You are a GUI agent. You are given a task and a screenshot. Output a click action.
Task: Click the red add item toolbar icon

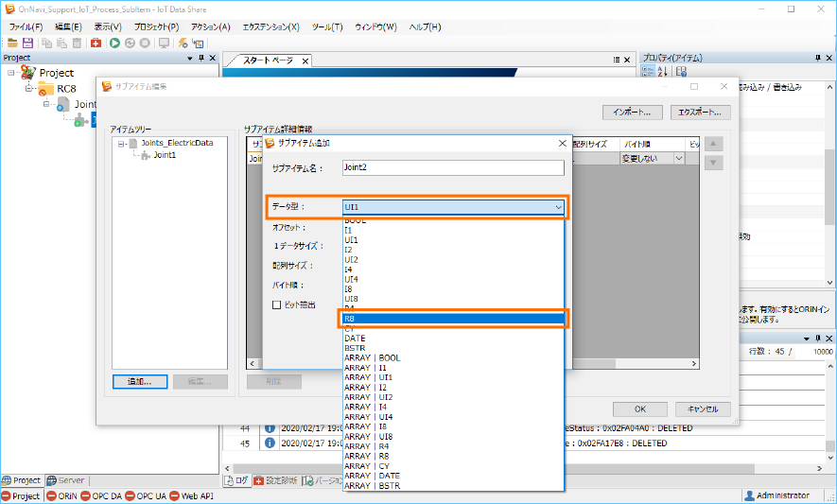(x=96, y=43)
